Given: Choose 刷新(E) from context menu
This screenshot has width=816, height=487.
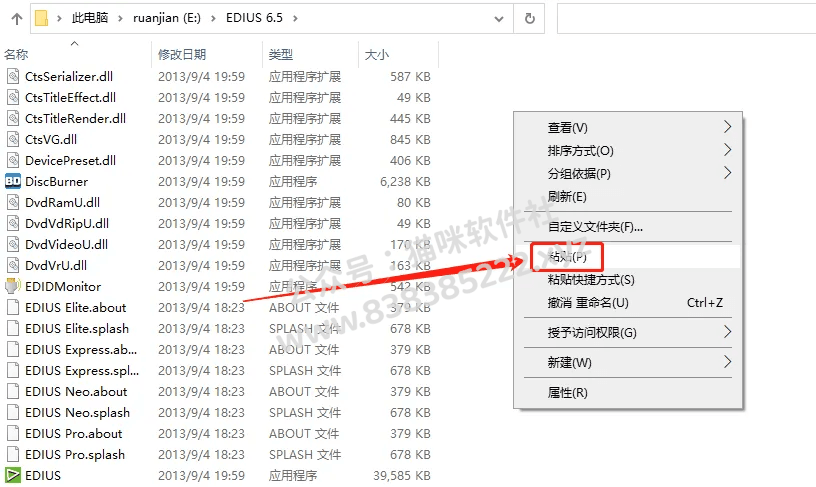Looking at the screenshot, I should [628, 197].
